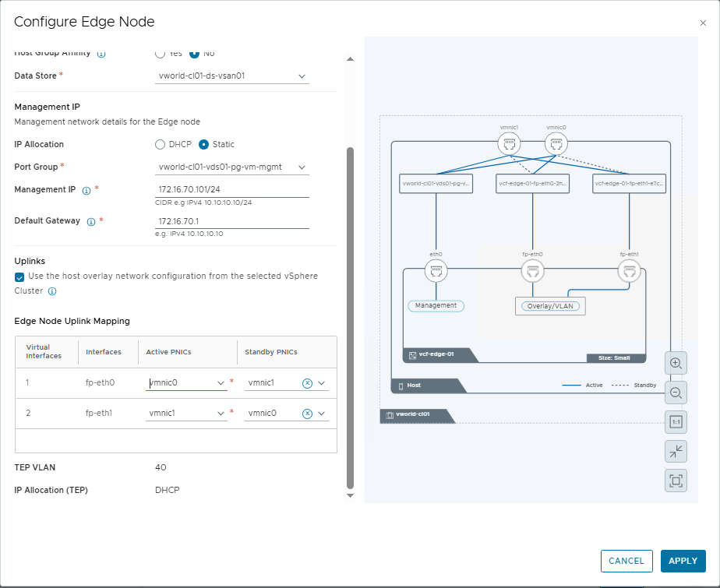This screenshot has width=720, height=588.
Task: Click the collapse diagram arrows icon
Action: (x=676, y=452)
